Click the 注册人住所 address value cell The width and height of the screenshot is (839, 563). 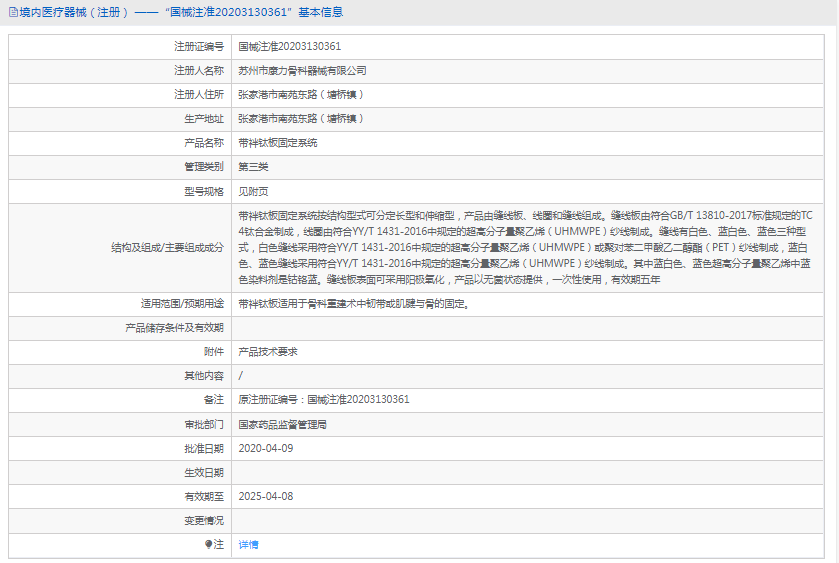(x=527, y=95)
